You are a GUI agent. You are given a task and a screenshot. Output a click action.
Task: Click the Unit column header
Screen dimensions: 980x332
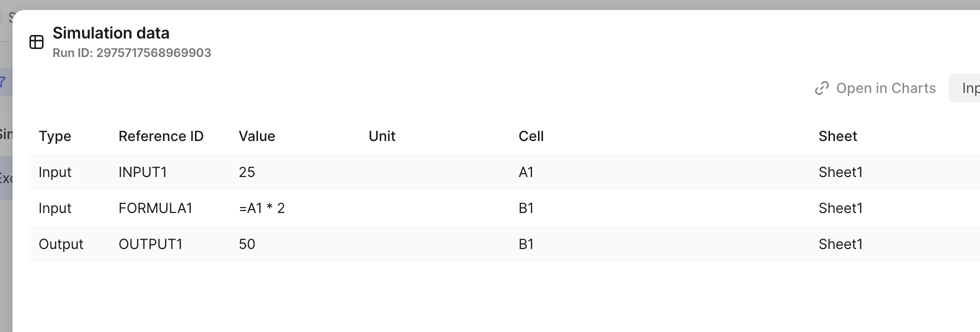point(381,136)
